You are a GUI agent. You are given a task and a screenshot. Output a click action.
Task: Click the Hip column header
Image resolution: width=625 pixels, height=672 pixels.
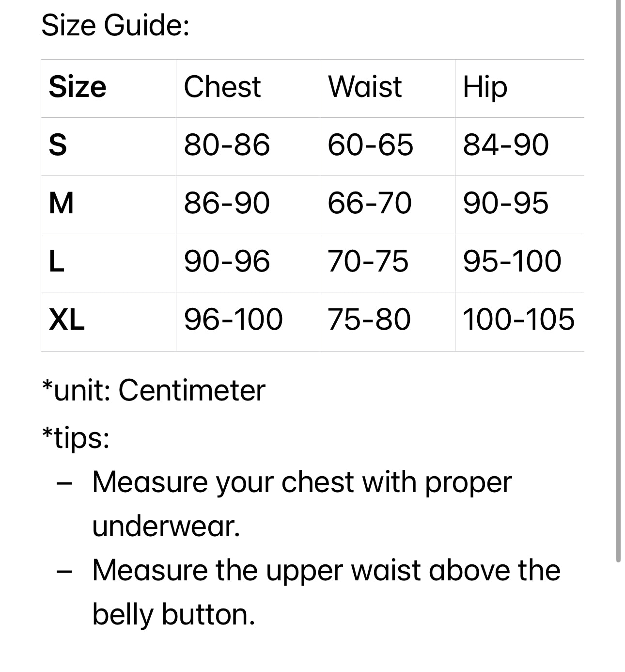pyautogui.click(x=485, y=87)
